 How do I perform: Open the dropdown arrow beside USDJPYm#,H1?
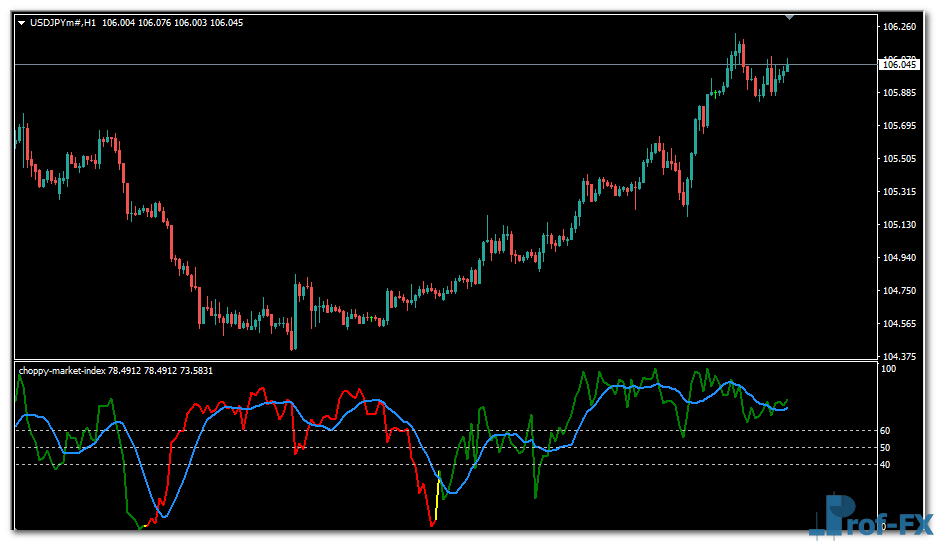[21, 22]
